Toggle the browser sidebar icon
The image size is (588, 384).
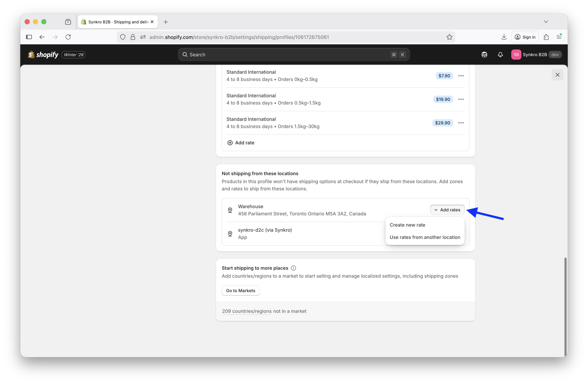pos(29,37)
